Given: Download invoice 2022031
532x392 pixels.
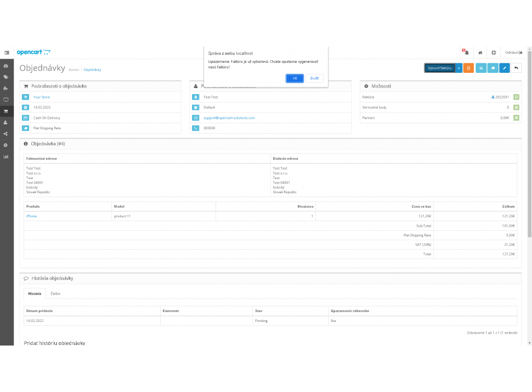Looking at the screenshot, I should tap(500, 97).
